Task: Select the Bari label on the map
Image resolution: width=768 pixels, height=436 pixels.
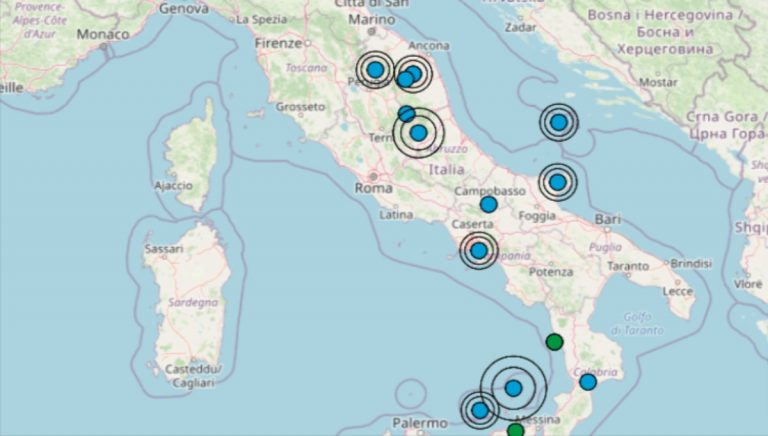Action: click(x=607, y=217)
